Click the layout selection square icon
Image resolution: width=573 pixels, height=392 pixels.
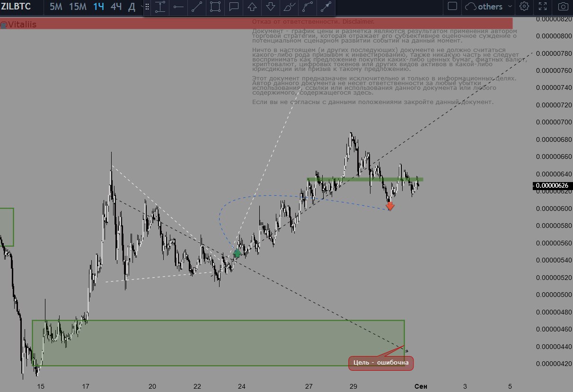pyautogui.click(x=452, y=6)
